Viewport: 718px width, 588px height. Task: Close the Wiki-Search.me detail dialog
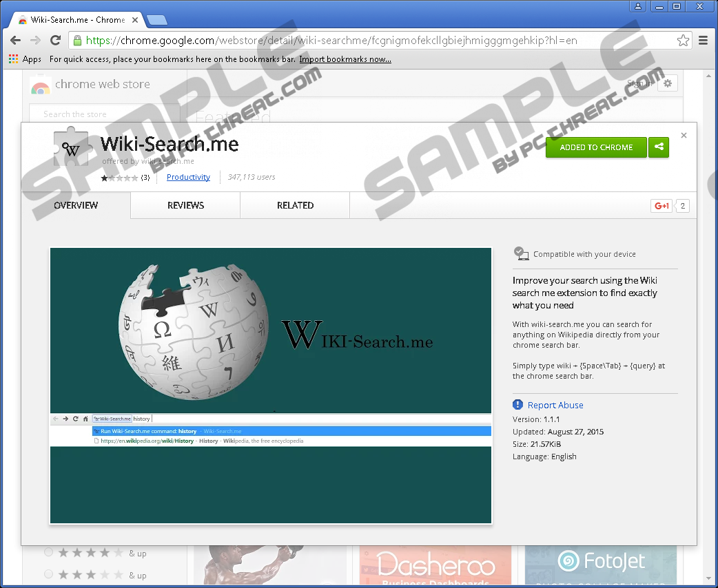point(684,136)
